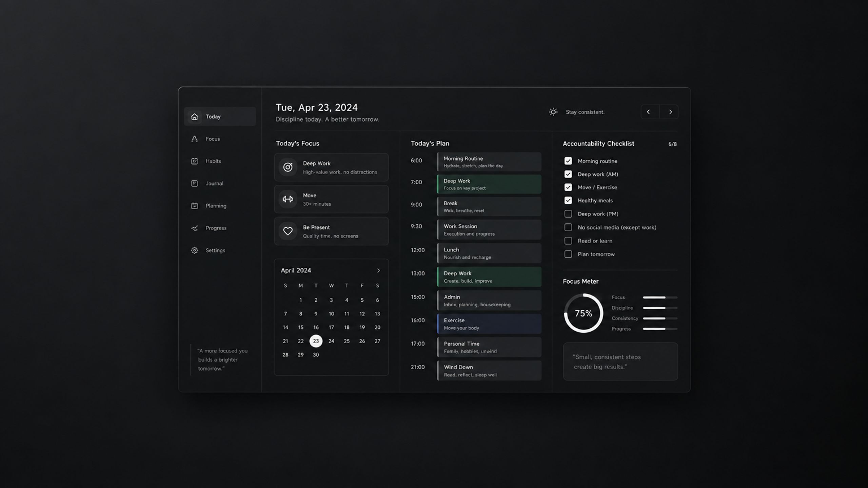The height and width of the screenshot is (488, 868).
Task: Click the dumbbell icon on Move card
Action: (288, 199)
